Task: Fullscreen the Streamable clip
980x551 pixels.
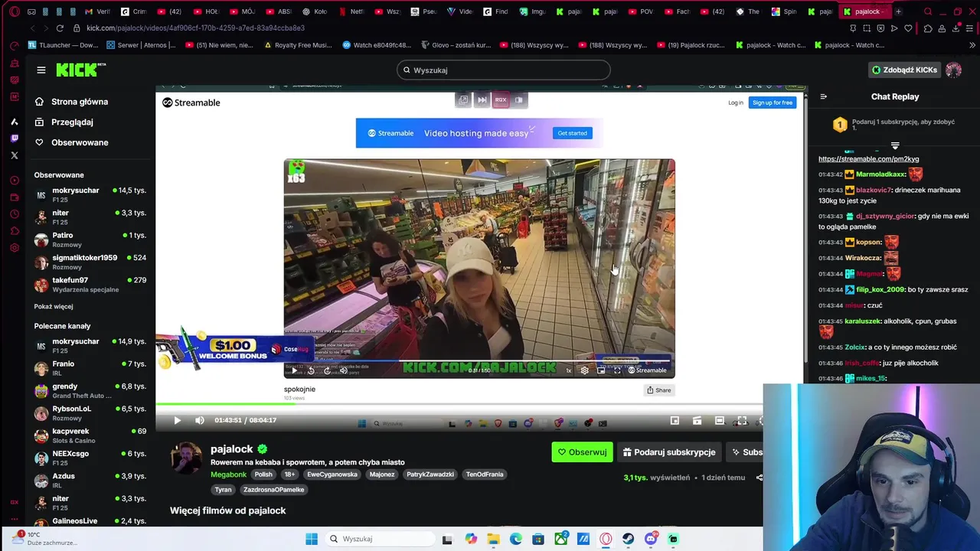Action: tap(617, 370)
